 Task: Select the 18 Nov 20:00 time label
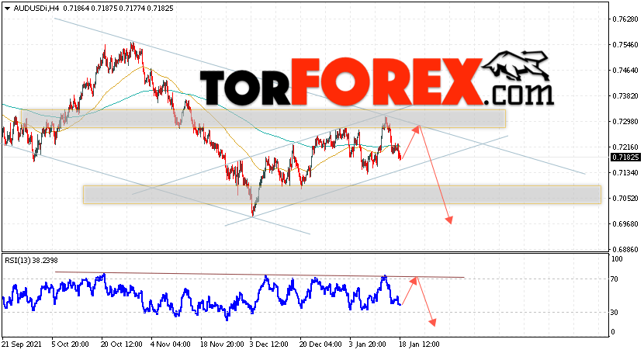[x=221, y=344]
